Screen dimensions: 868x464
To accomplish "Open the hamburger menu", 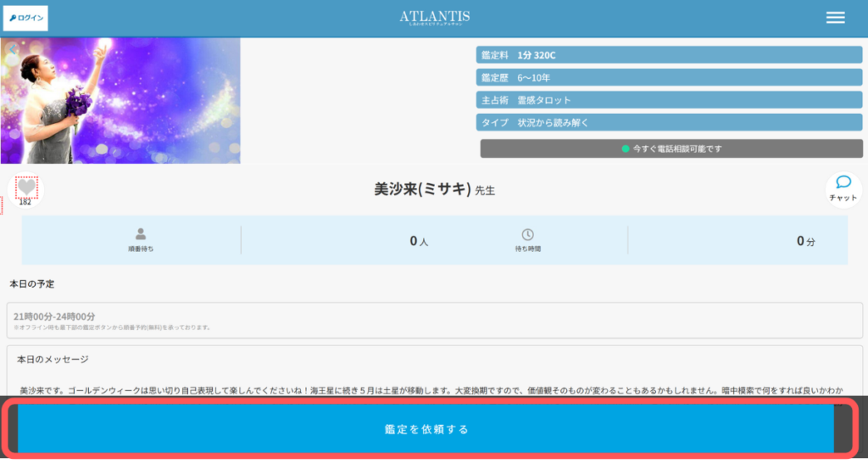I will 835,18.
